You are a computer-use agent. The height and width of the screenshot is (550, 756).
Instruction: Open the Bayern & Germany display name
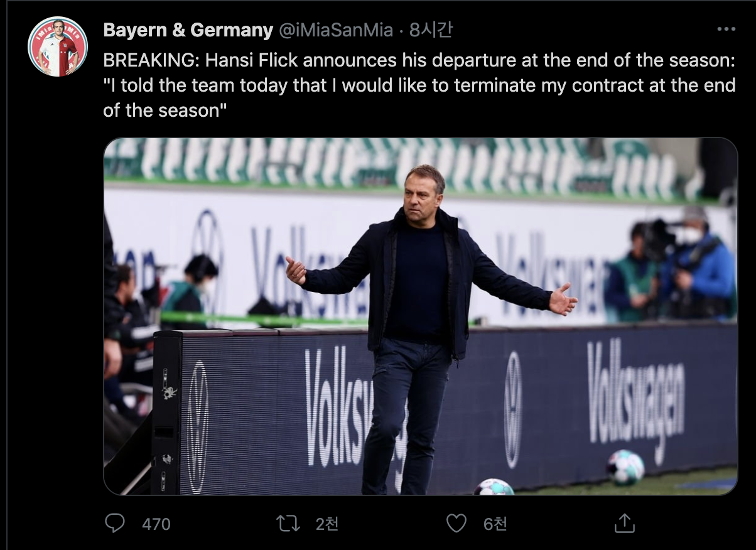[x=188, y=30]
